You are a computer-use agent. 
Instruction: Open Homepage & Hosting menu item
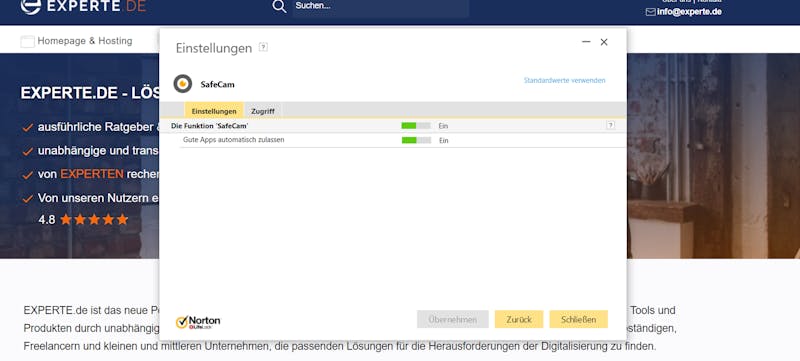(85, 41)
